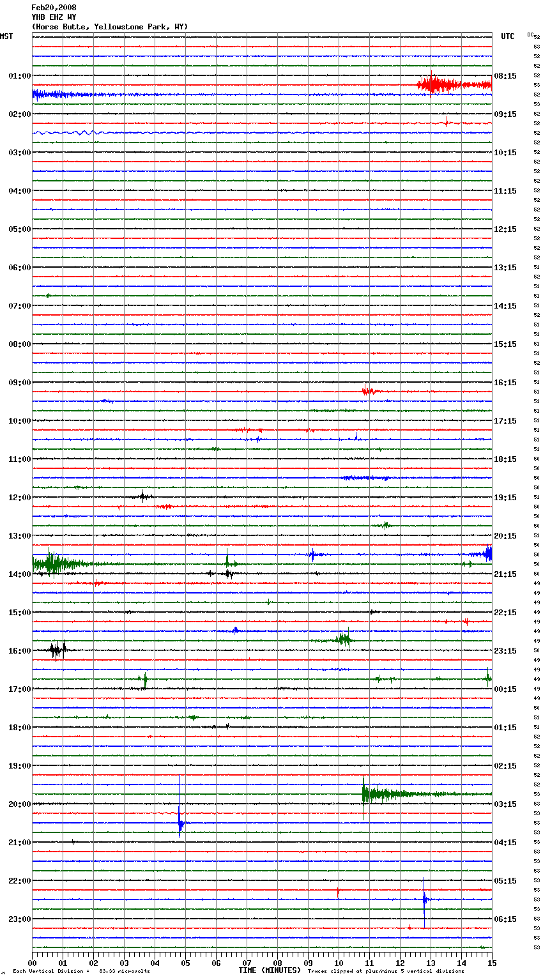
Task: Click minute axis tick label 05
Action: click(185, 963)
